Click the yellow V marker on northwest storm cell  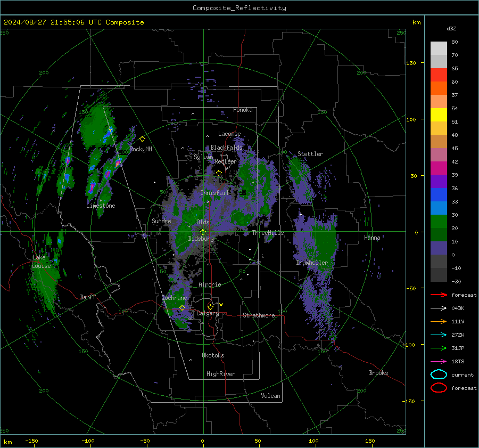[x=111, y=131]
